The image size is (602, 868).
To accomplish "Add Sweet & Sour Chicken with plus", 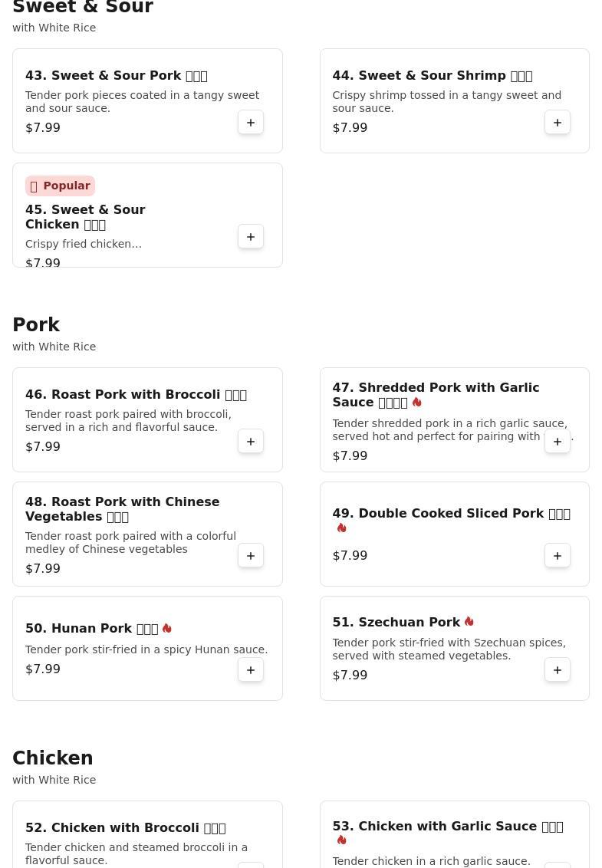I will pos(251,237).
